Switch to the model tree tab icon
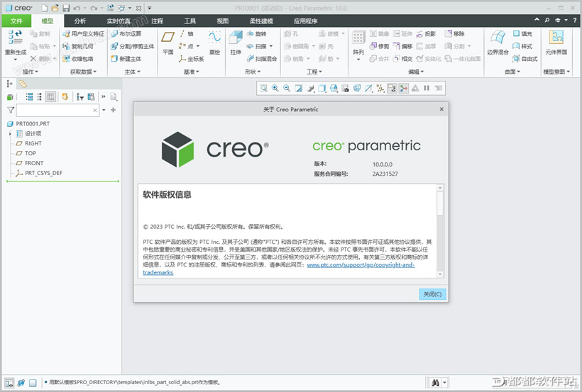The height and width of the screenshot is (392, 582). pos(9,84)
